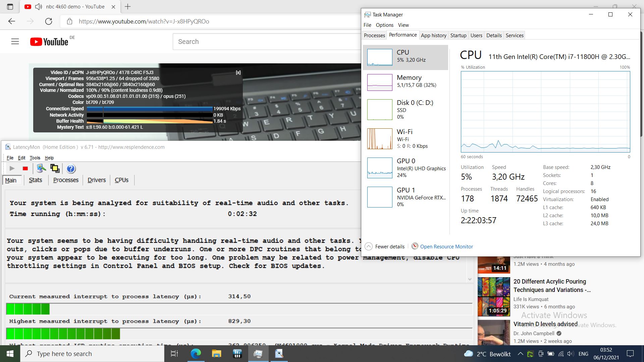The image size is (644, 362).
Task: Click taskbar search box
Action: click(92, 354)
